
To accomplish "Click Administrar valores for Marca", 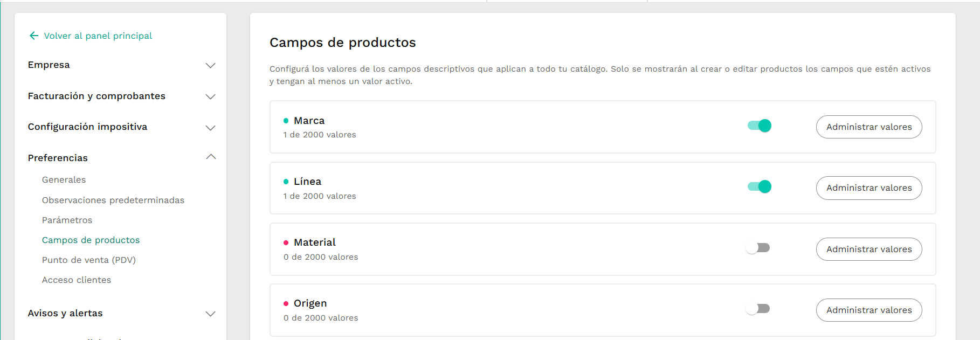I will click(869, 127).
